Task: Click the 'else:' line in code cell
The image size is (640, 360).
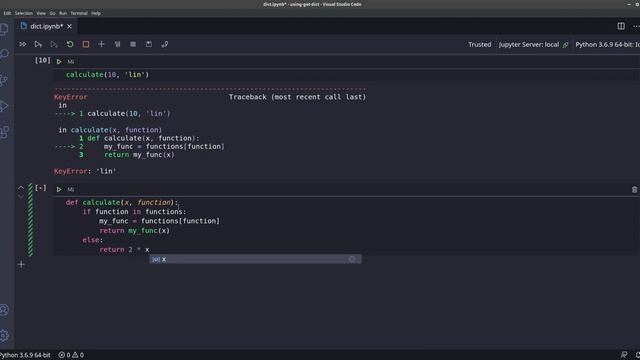Action: coord(93,240)
